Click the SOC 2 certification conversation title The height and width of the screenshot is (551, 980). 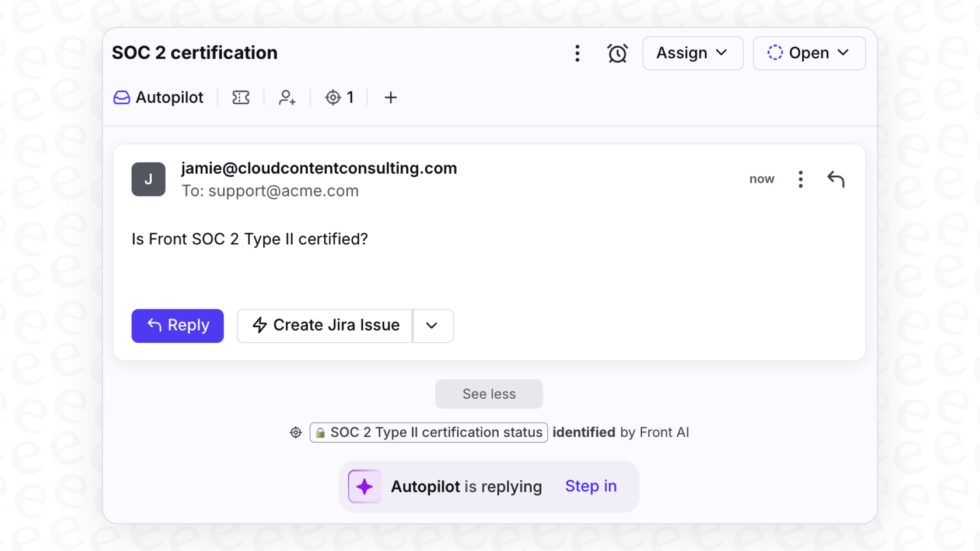194,52
